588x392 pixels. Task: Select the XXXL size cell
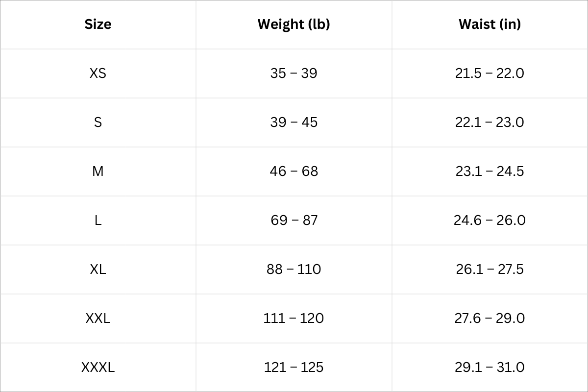(98, 367)
